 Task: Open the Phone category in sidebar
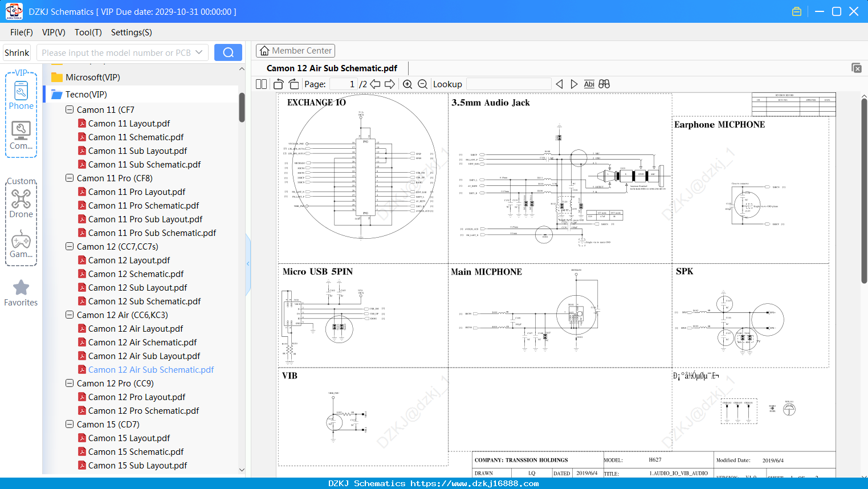[21, 95]
